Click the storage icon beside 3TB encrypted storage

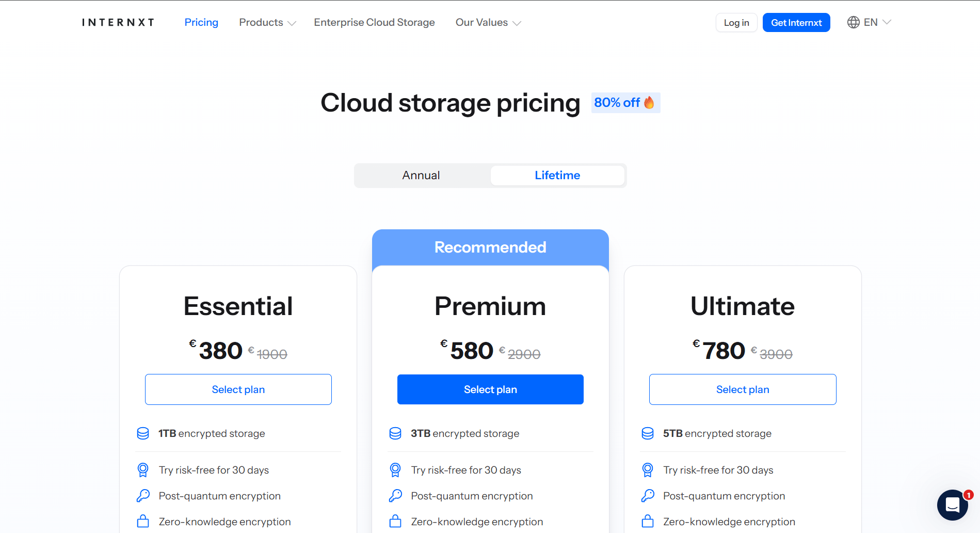(395, 433)
